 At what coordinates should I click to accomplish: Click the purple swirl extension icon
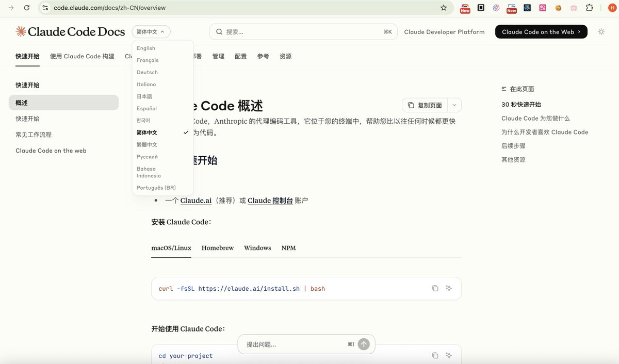[496, 8]
